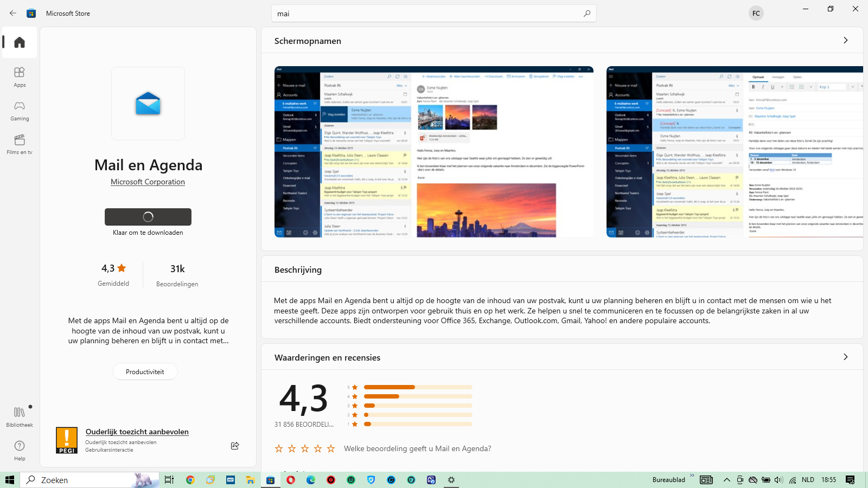Open the Bibliotheek library
Viewport: 868px width, 488px height.
click(20, 417)
